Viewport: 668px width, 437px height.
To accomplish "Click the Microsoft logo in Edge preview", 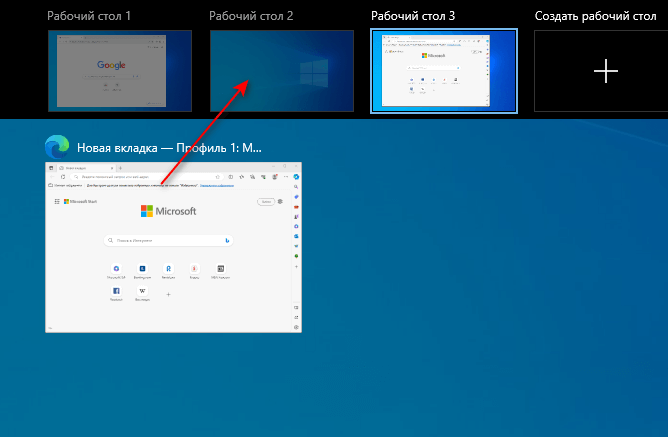I will click(x=168, y=211).
